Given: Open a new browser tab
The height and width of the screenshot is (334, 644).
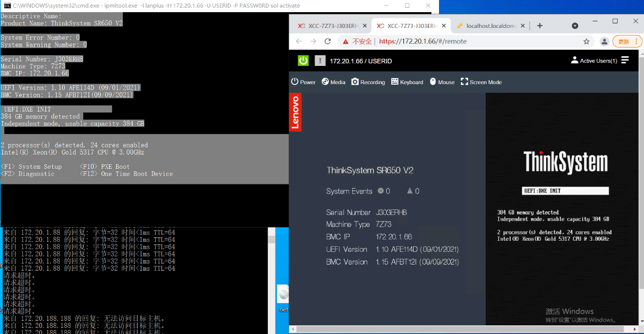Looking at the screenshot, I should (539, 26).
